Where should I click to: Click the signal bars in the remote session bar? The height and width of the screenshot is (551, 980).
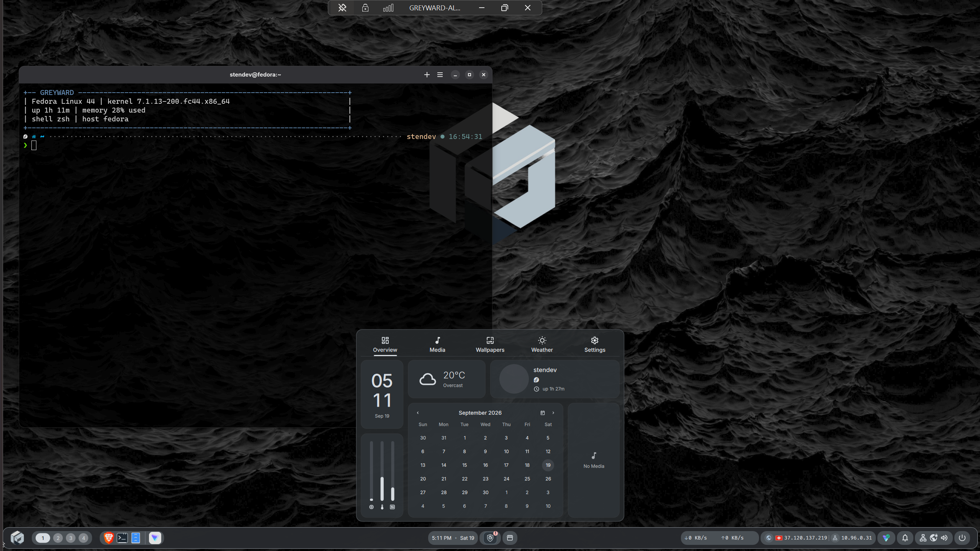point(388,8)
